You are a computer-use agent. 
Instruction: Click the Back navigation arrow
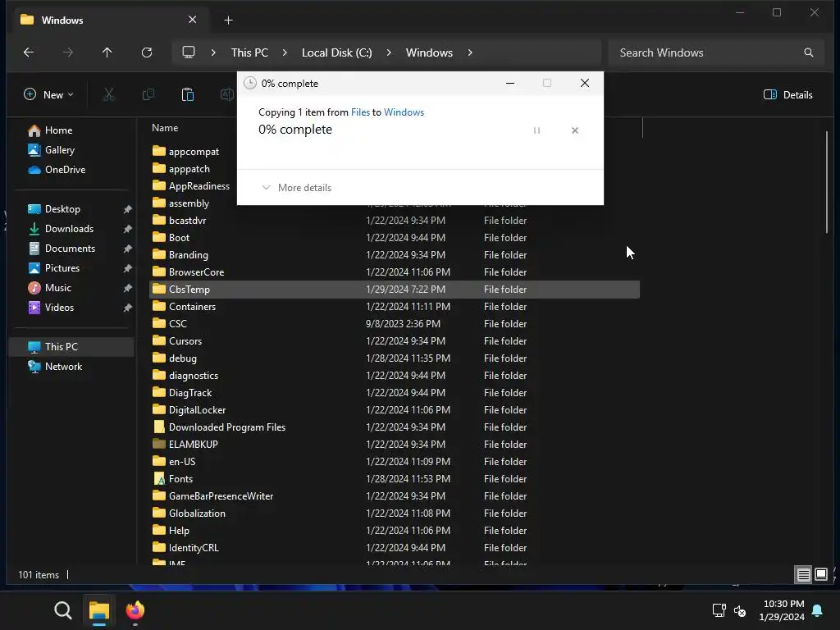tap(29, 52)
